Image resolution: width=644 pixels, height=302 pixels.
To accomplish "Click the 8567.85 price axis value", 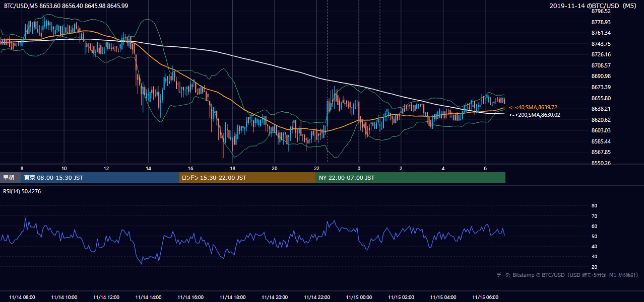I will [601, 152].
